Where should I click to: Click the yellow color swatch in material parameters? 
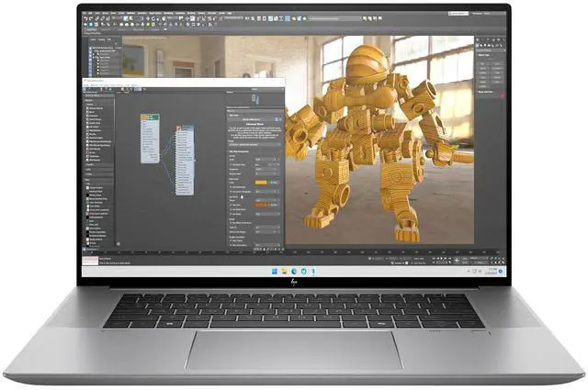[x=261, y=183]
